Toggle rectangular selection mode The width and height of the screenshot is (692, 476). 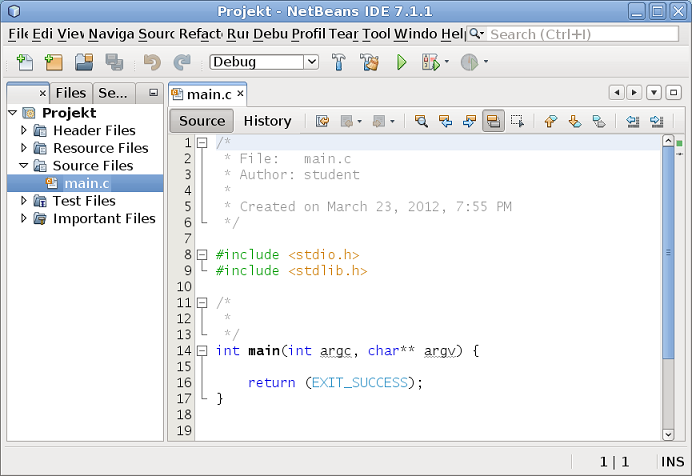click(x=517, y=121)
